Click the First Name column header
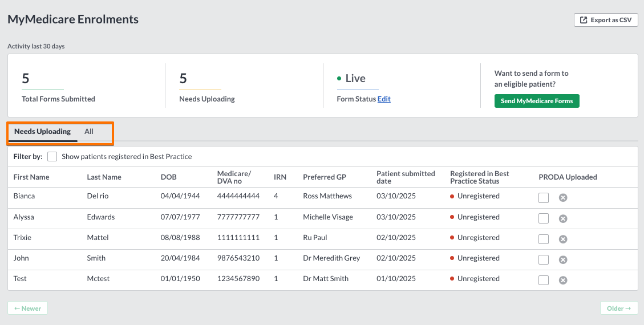 [x=31, y=177]
